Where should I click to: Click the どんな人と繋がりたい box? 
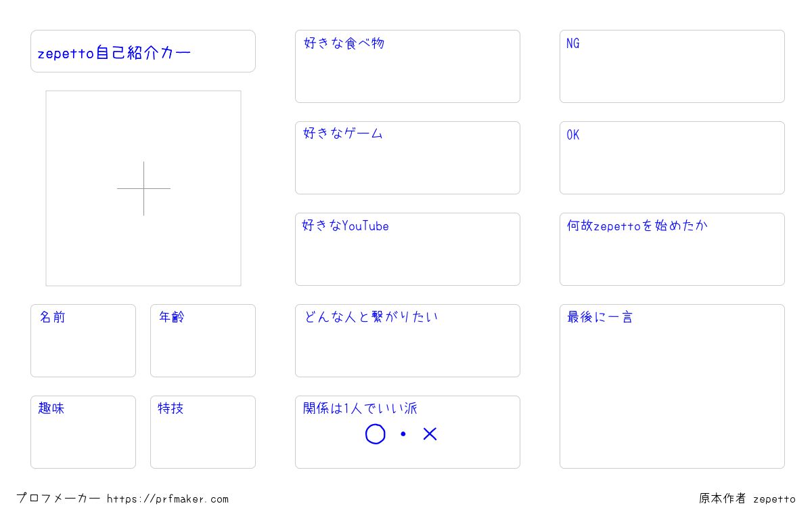coord(407,341)
